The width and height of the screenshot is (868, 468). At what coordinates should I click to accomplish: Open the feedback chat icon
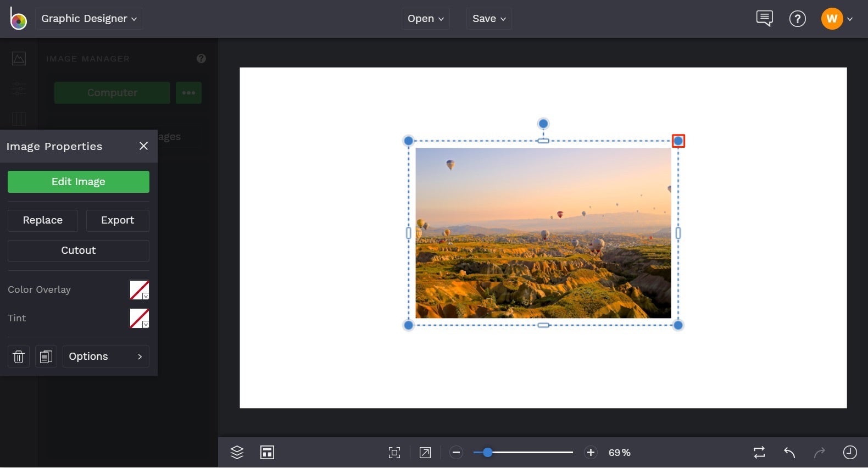(764, 19)
